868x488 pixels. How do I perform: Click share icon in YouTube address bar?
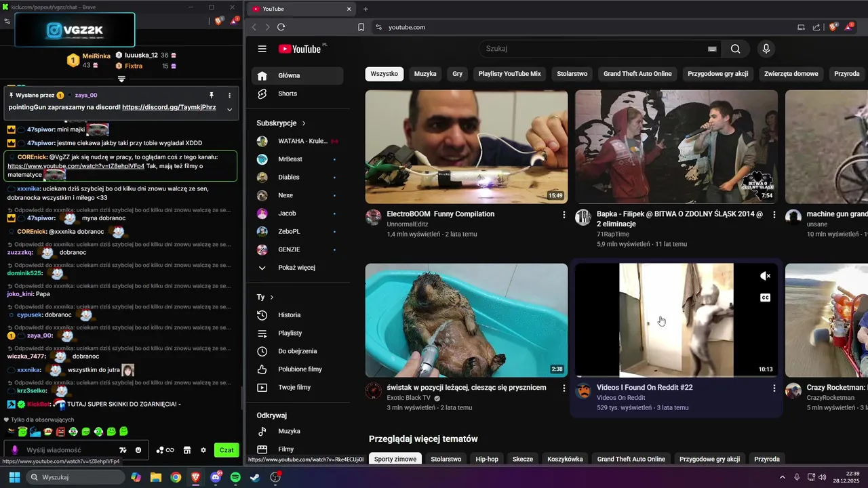click(x=816, y=27)
